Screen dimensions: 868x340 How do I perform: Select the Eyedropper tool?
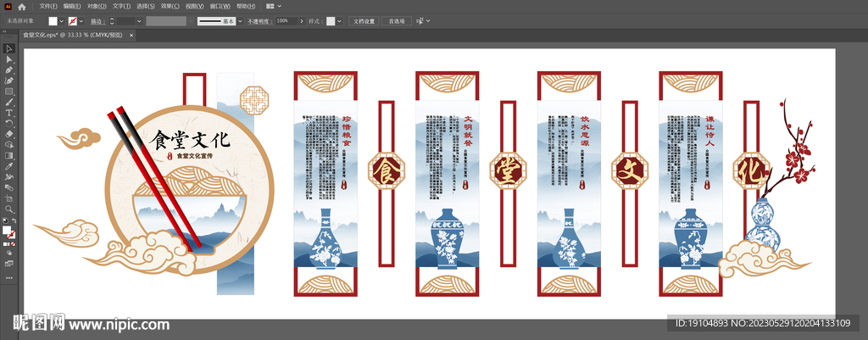(8, 167)
